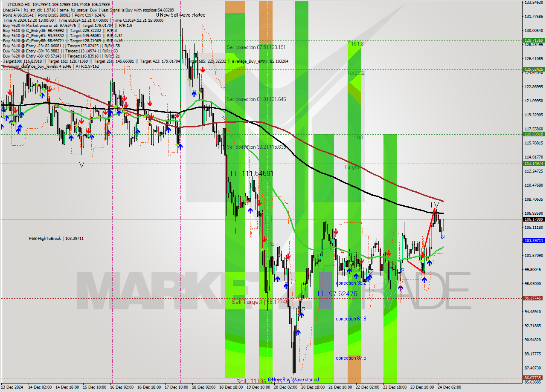
Task: Click the green 125.02425 price tag
Action: pyautogui.click(x=534, y=69)
